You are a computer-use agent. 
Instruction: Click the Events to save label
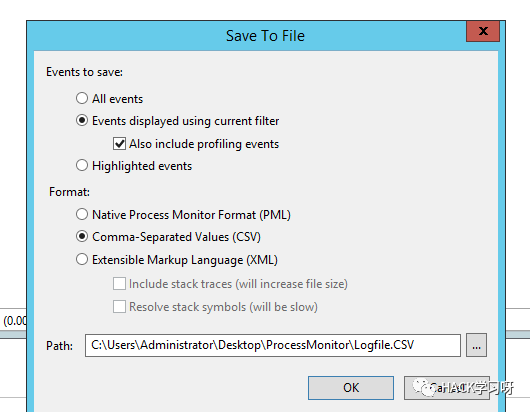pyautogui.click(x=85, y=72)
